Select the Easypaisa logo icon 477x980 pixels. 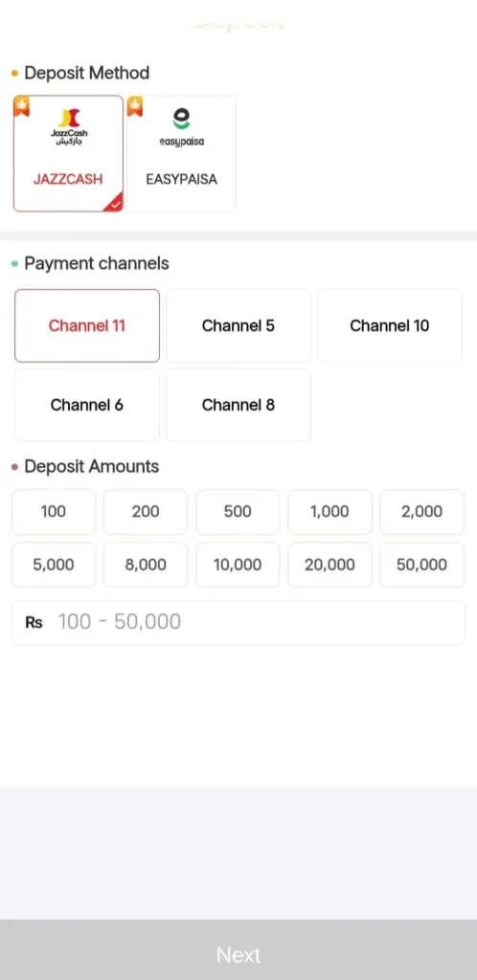tap(181, 127)
